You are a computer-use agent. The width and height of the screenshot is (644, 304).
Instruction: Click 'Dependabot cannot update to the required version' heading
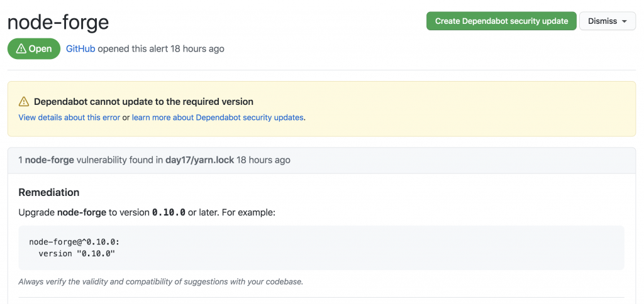point(143,102)
